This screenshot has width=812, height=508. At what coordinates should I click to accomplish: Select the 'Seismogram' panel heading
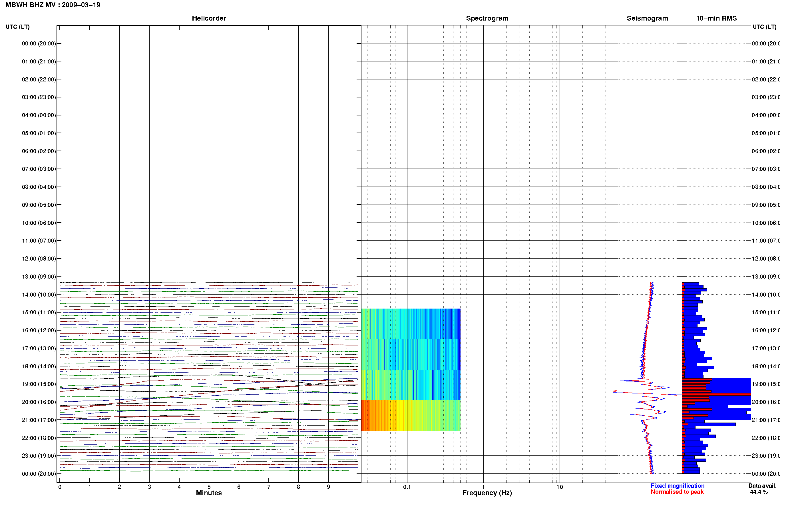click(647, 18)
